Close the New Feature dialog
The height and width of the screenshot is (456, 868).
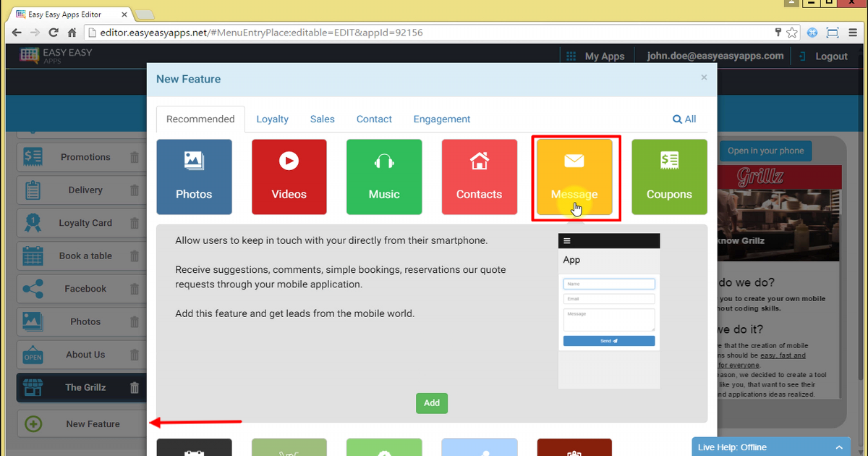click(x=704, y=77)
